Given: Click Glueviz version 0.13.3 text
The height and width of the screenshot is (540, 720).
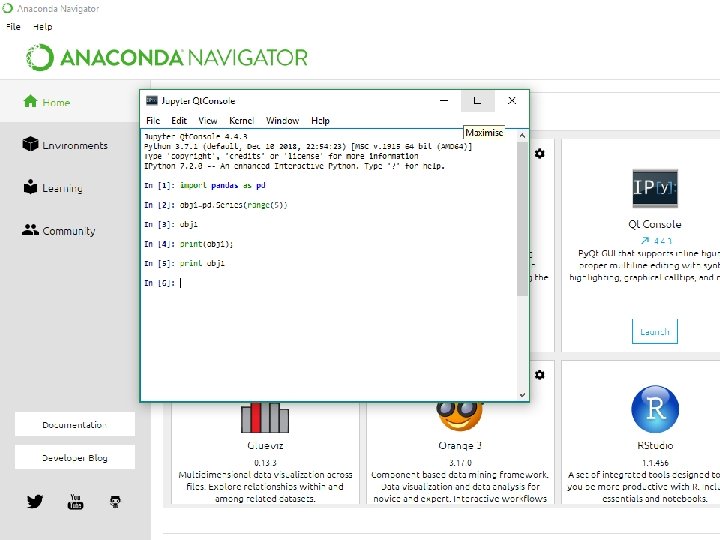Looking at the screenshot, I should tap(265, 462).
